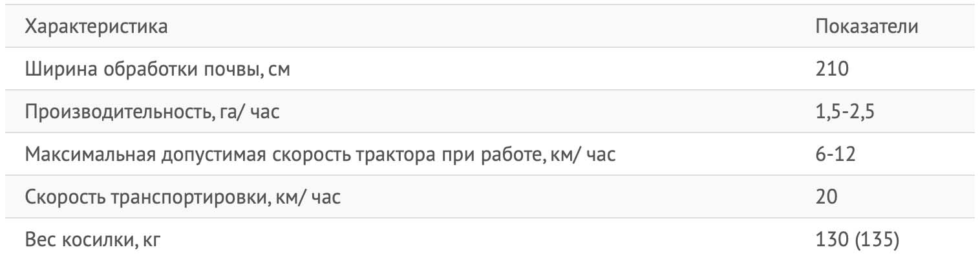This screenshot has width=980, height=265.
Task: Select the Вес косилки, кг row label
Action: 92,240
